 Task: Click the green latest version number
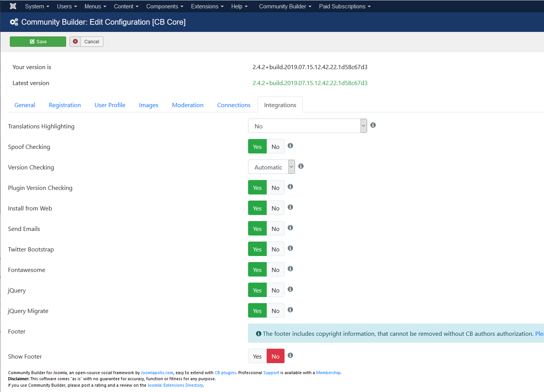pyautogui.click(x=310, y=83)
